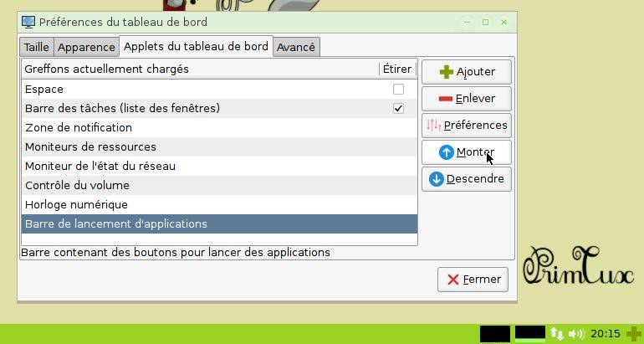Uncheck Étirer for Barre des tâches
This screenshot has height=344, width=644.
pyautogui.click(x=398, y=109)
